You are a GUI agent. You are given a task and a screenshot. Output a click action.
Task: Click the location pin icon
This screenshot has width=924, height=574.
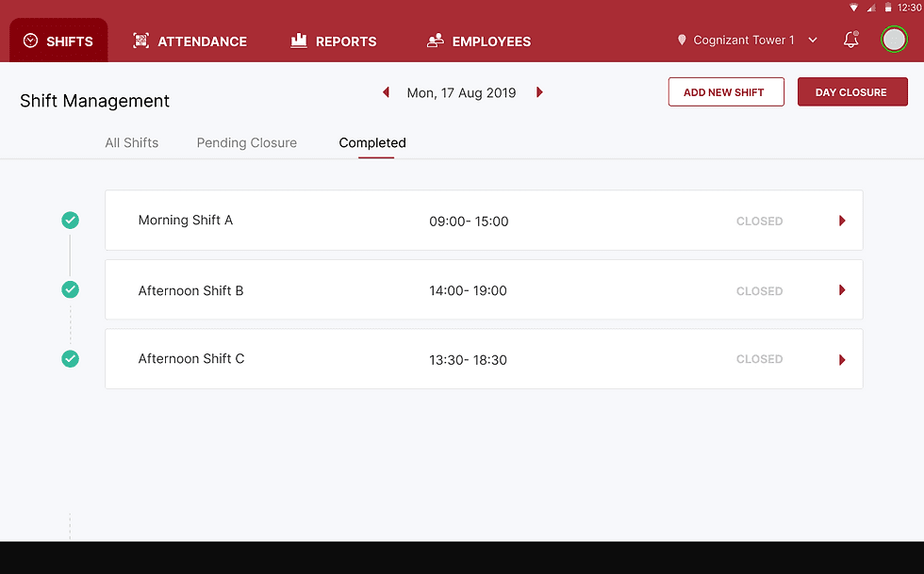(682, 41)
